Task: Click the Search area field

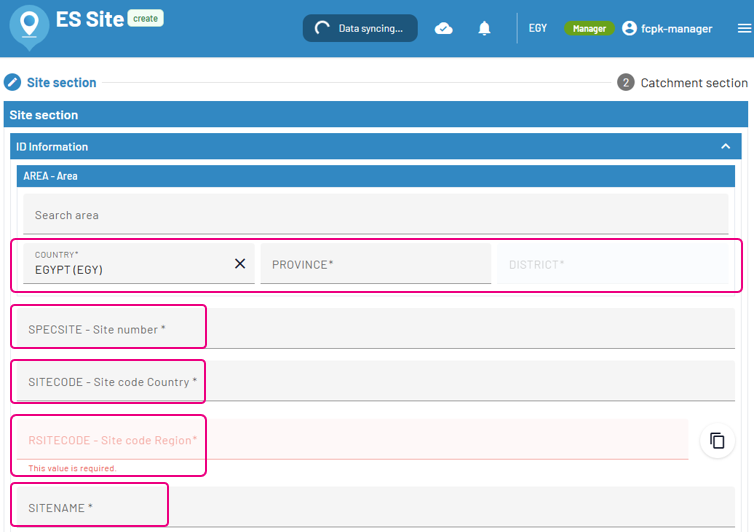Action: click(x=375, y=215)
